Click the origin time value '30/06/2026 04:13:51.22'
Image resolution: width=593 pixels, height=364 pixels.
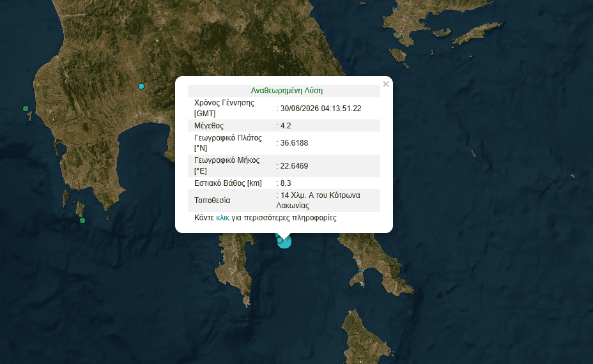coord(321,109)
